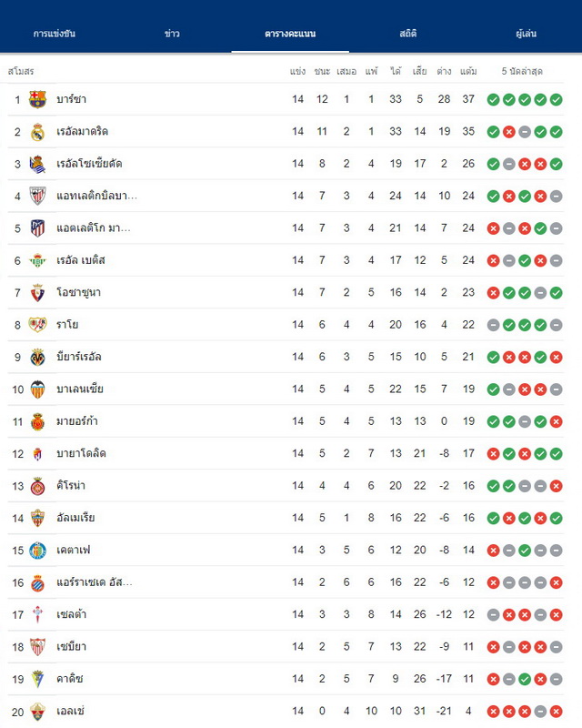Screen dimensions: 582x728
Task: Select the Villarreal yellow crest icon
Action: [37, 357]
